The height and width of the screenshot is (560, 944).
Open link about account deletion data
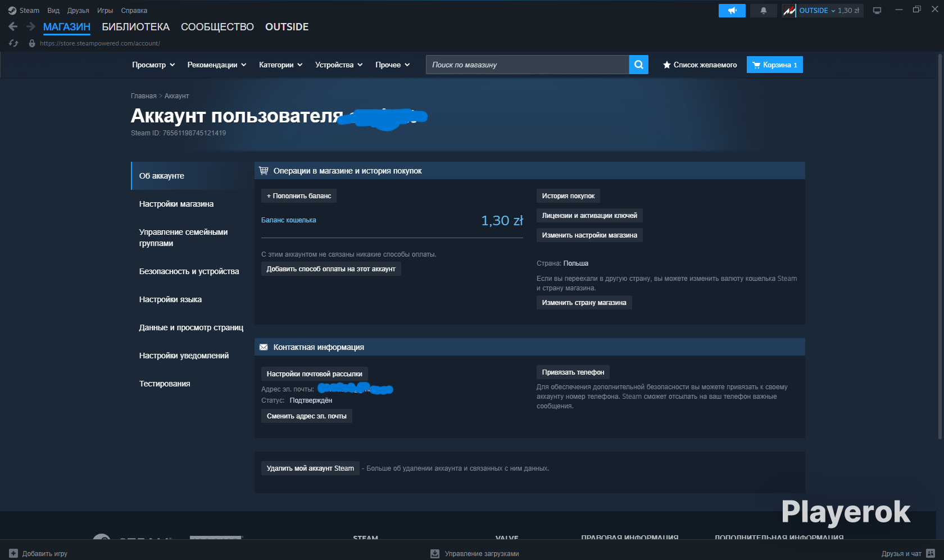458,468
